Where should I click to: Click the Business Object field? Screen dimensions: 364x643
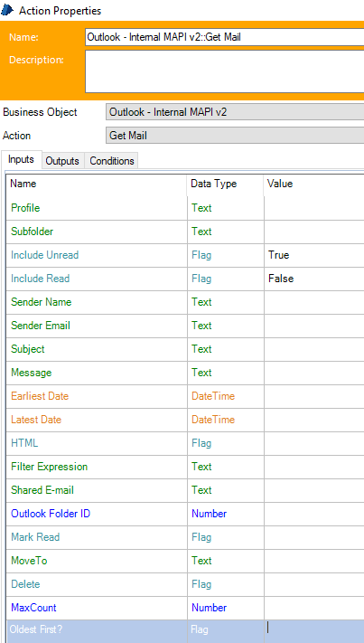235,112
